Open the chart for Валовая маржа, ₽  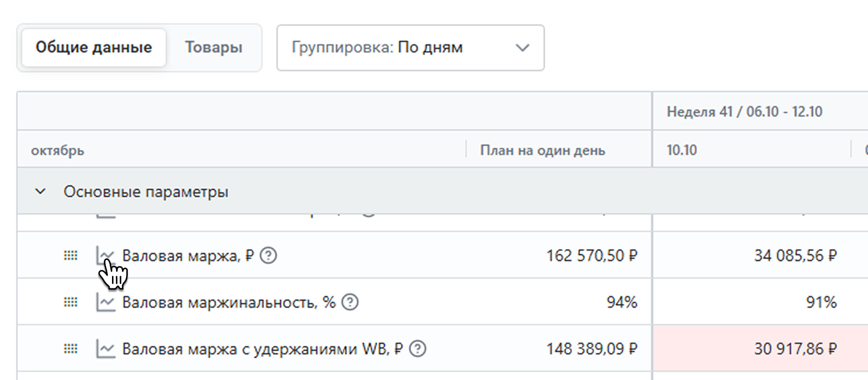(106, 255)
